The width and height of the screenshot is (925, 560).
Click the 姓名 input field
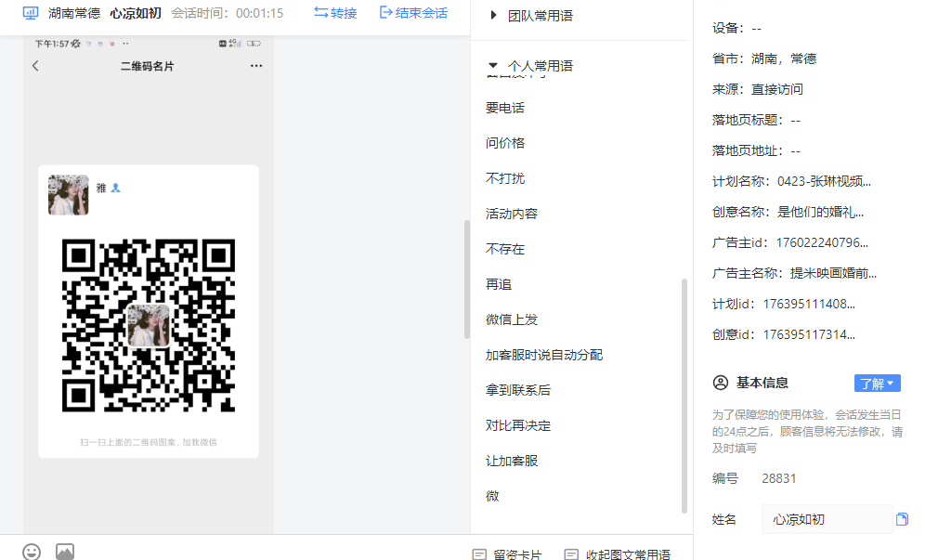coord(827,519)
